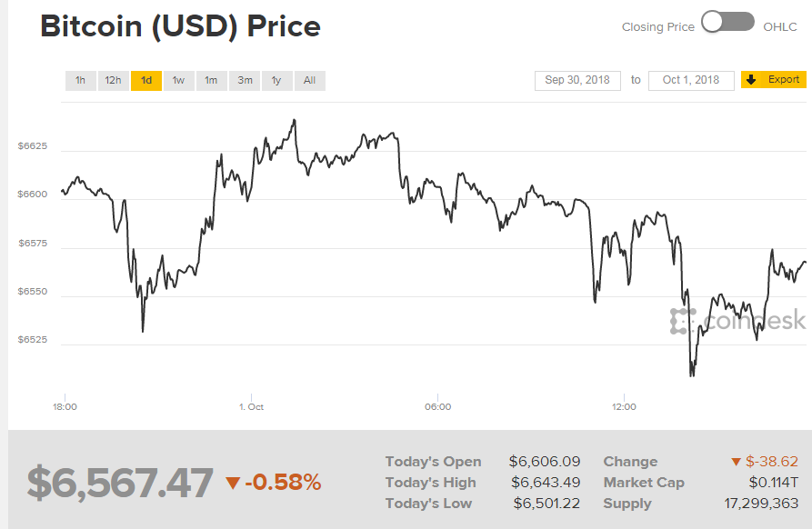Show All historical price data

(x=309, y=80)
